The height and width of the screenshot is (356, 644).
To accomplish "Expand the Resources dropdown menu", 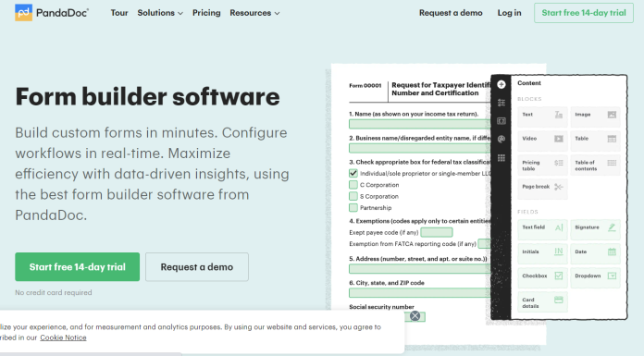I will point(254,13).
